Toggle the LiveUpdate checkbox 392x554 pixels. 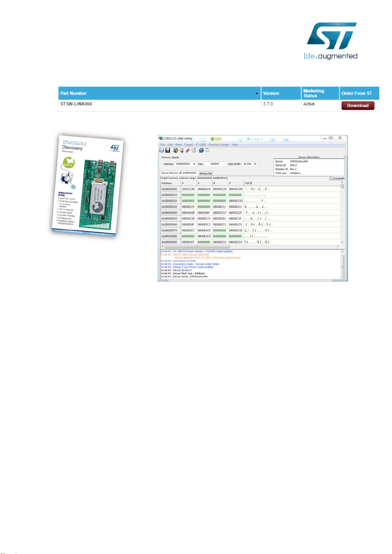331,178
